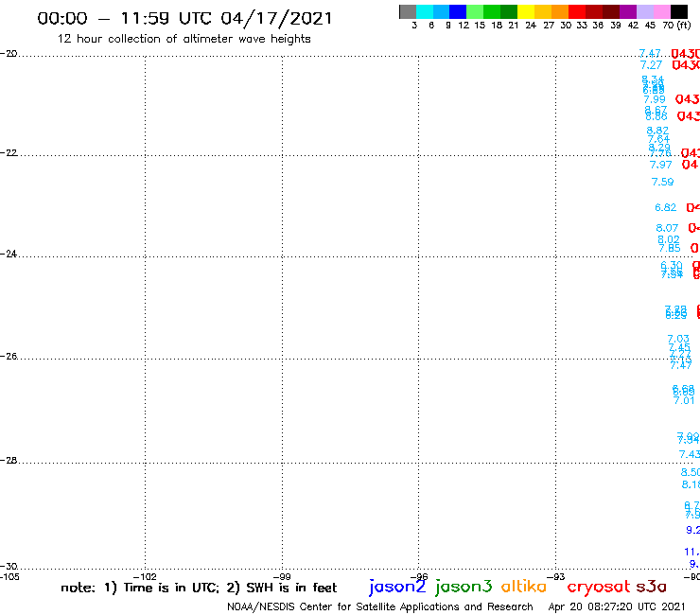
Task: Click the note 'Time is in UTC; SWH is in feet'
Action: click(x=199, y=588)
